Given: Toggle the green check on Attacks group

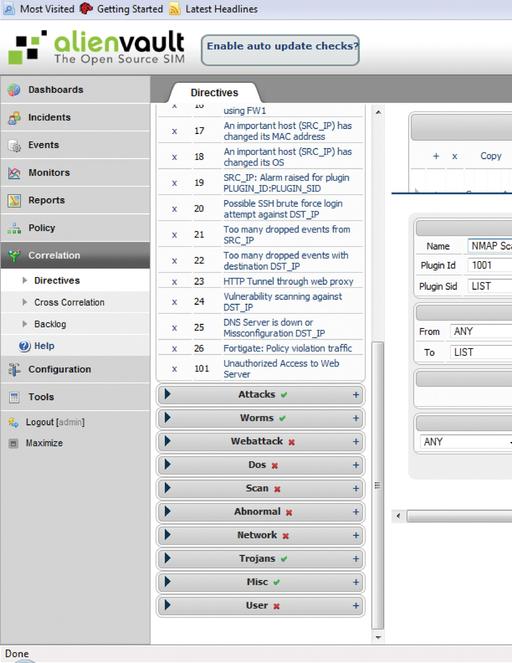Looking at the screenshot, I should click(x=284, y=395).
